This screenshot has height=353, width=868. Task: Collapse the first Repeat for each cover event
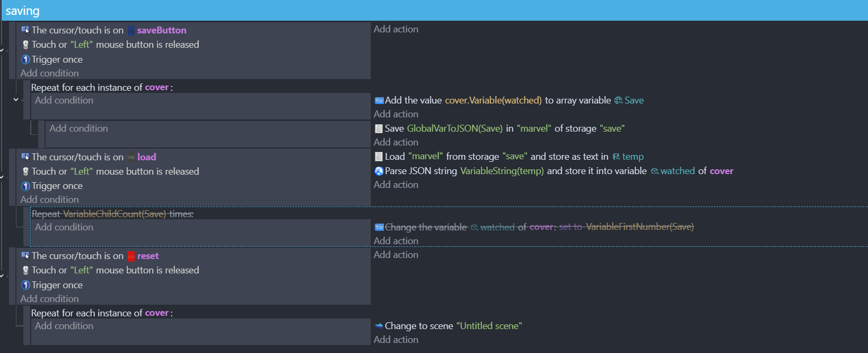(16, 100)
